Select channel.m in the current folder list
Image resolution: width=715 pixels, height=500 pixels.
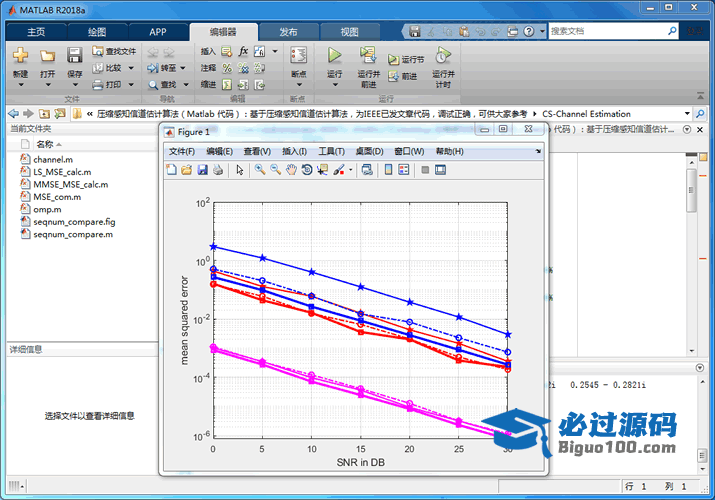tap(53, 160)
